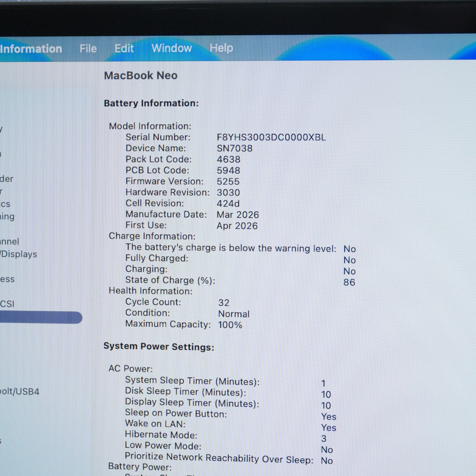Image resolution: width=476 pixels, height=476 pixels.
Task: Select the highlighted sidebar row
Action: click(41, 317)
